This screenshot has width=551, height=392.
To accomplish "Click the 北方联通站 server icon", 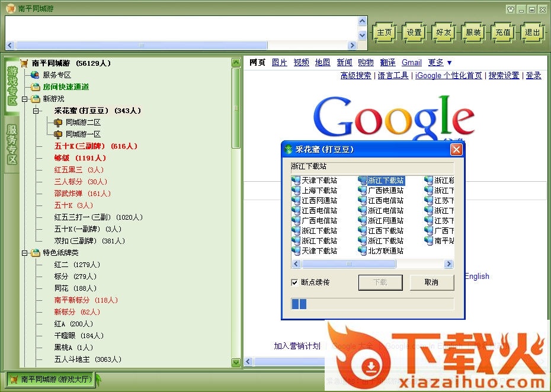I will coord(362,251).
